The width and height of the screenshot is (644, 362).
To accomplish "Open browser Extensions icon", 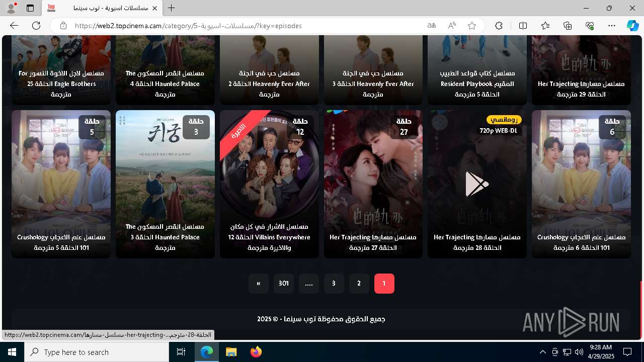I will coord(499,26).
